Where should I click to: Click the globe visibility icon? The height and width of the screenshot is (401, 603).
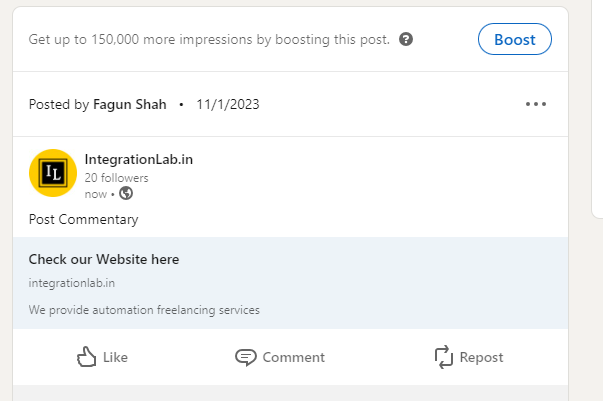pos(126,193)
